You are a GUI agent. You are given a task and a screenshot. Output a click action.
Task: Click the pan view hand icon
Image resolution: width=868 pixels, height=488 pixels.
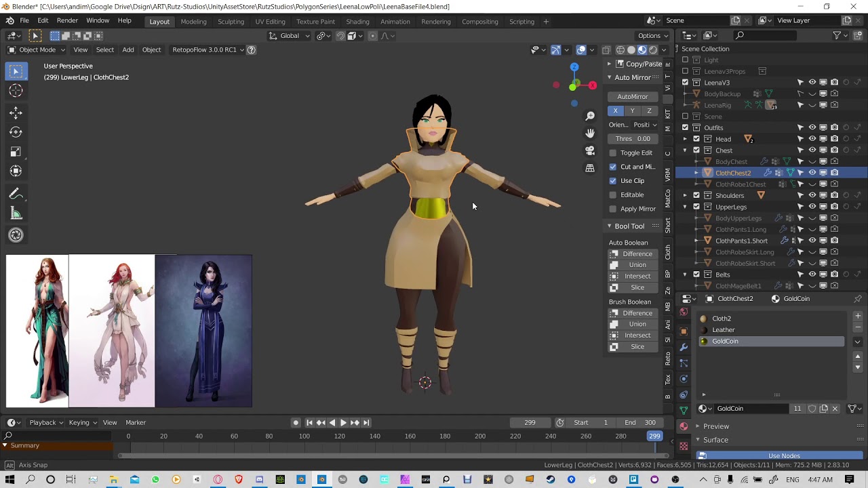[x=590, y=133]
